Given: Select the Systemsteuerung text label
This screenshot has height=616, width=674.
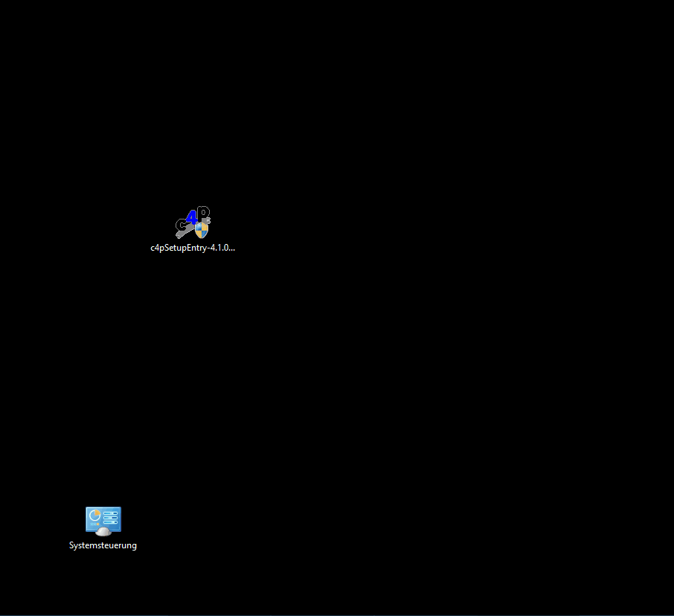Looking at the screenshot, I should coord(103,545).
